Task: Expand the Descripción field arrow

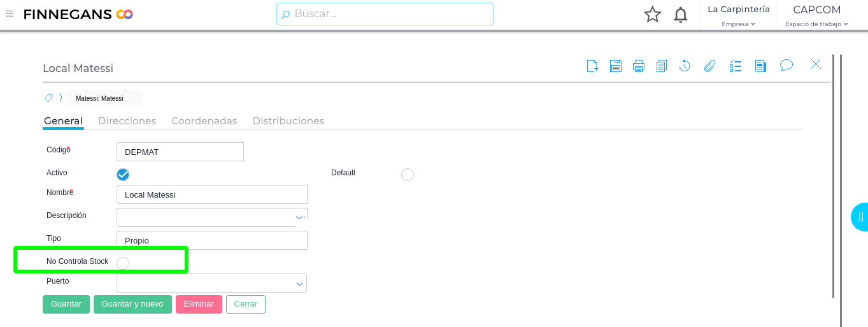Action: [x=299, y=217]
